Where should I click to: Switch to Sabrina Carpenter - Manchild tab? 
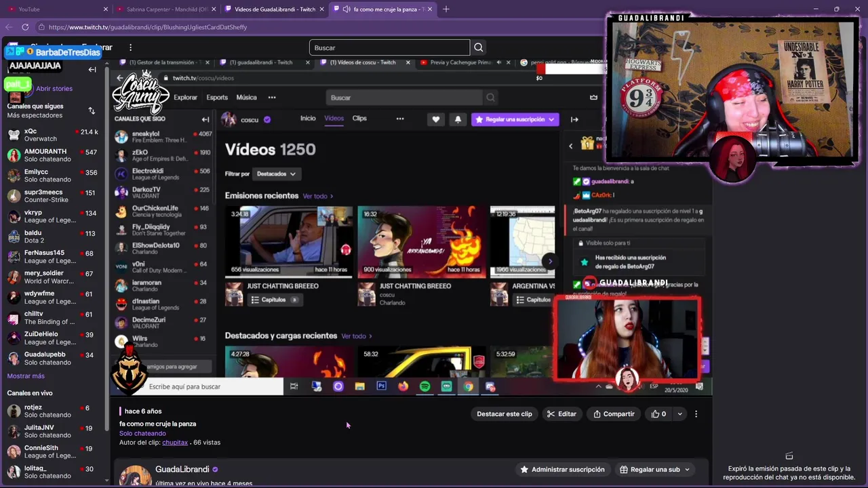pos(167,9)
